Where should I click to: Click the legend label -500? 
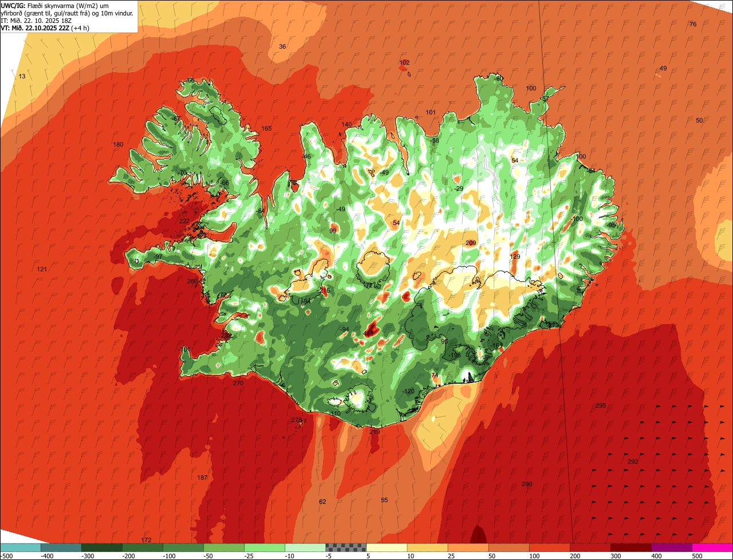pos(7,555)
